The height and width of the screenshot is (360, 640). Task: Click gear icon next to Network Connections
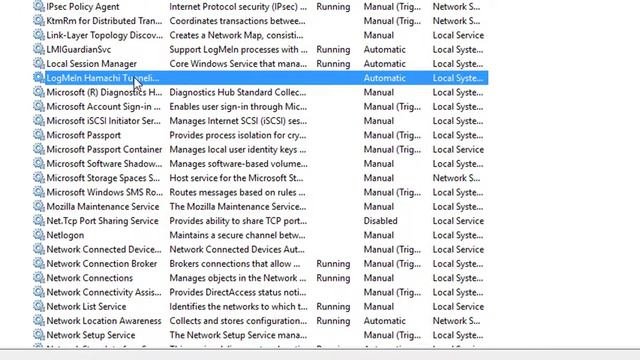(x=39, y=278)
